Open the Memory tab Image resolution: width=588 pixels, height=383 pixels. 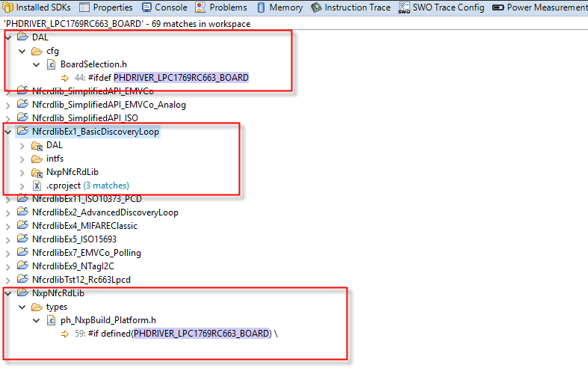279,7
